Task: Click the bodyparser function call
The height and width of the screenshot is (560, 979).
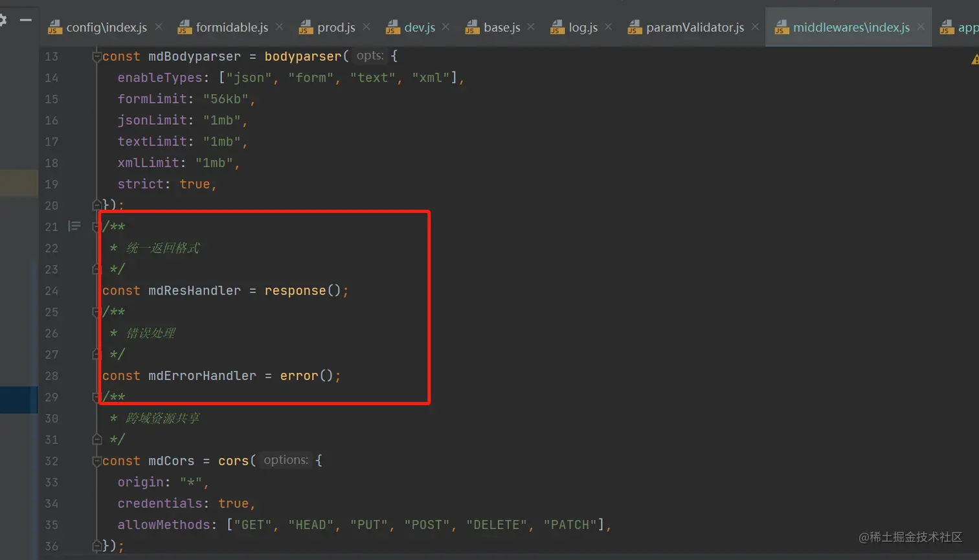Action: pyautogui.click(x=303, y=56)
